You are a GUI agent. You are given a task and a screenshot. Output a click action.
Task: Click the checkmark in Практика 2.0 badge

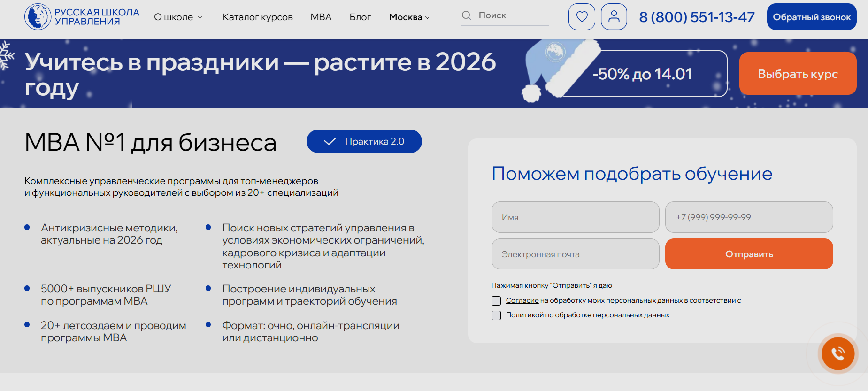click(x=330, y=141)
